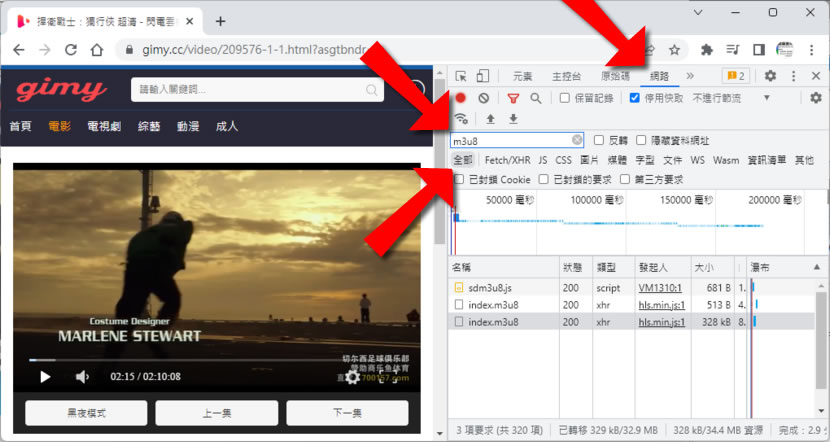Export HAR file download arrow
Image resolution: width=830 pixels, height=442 pixels.
pyautogui.click(x=513, y=119)
